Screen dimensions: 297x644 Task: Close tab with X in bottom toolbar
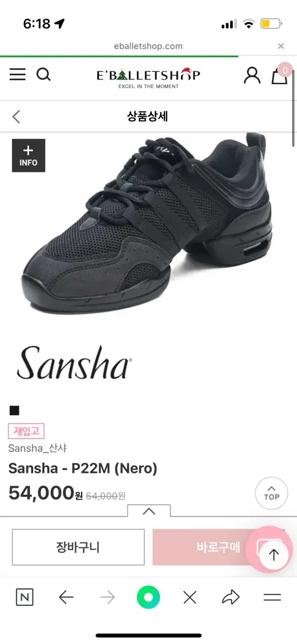click(x=190, y=597)
